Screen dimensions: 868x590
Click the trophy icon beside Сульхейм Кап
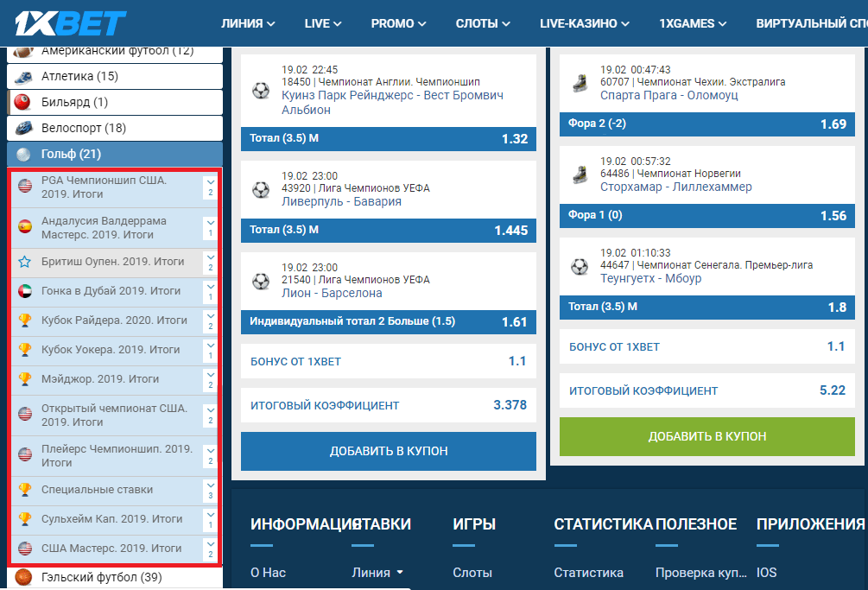coord(25,519)
